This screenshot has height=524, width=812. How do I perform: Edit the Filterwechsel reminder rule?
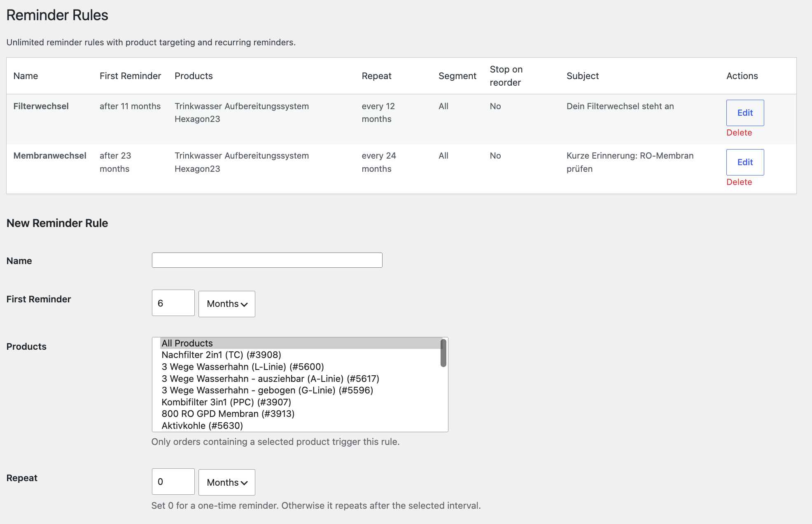745,113
